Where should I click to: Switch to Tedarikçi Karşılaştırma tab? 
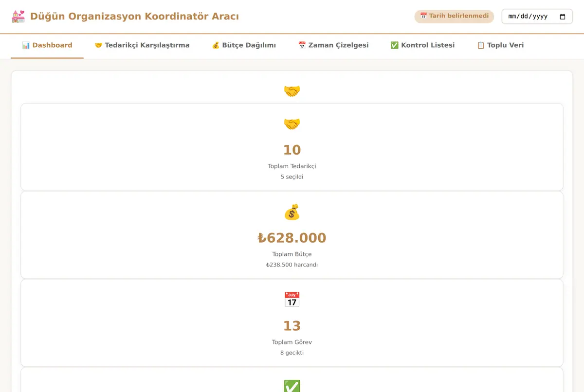pos(142,45)
